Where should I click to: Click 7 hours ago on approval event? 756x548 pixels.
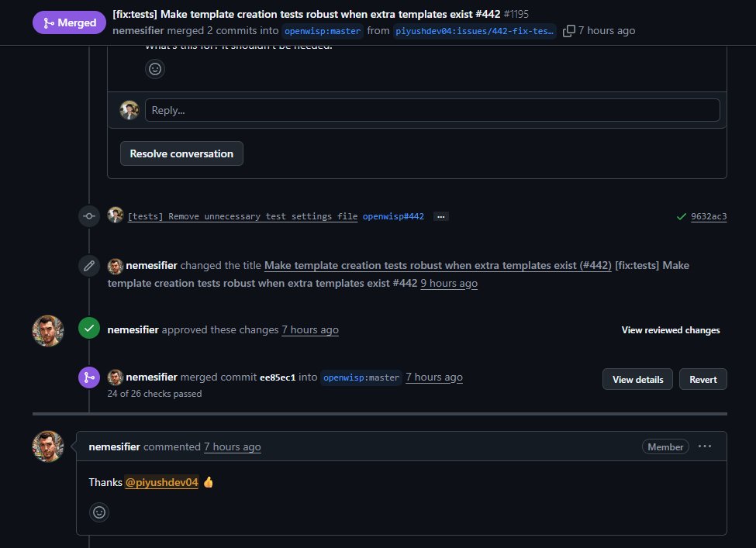point(310,330)
